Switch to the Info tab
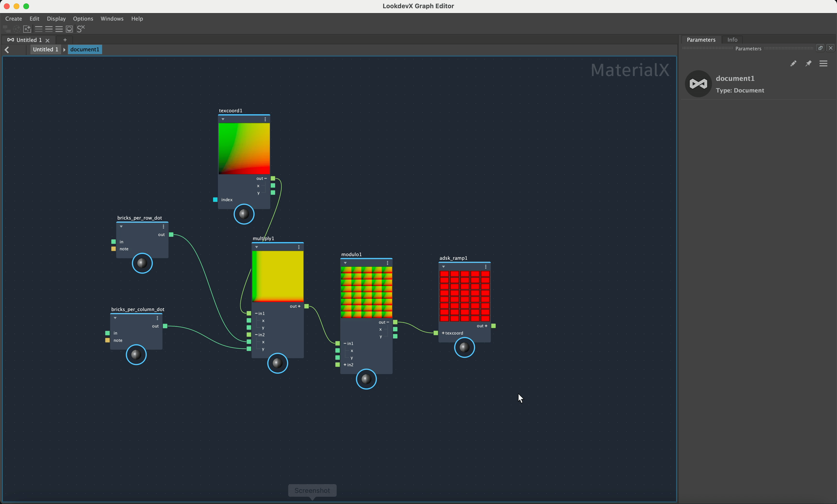This screenshot has height=504, width=837. (x=732, y=40)
